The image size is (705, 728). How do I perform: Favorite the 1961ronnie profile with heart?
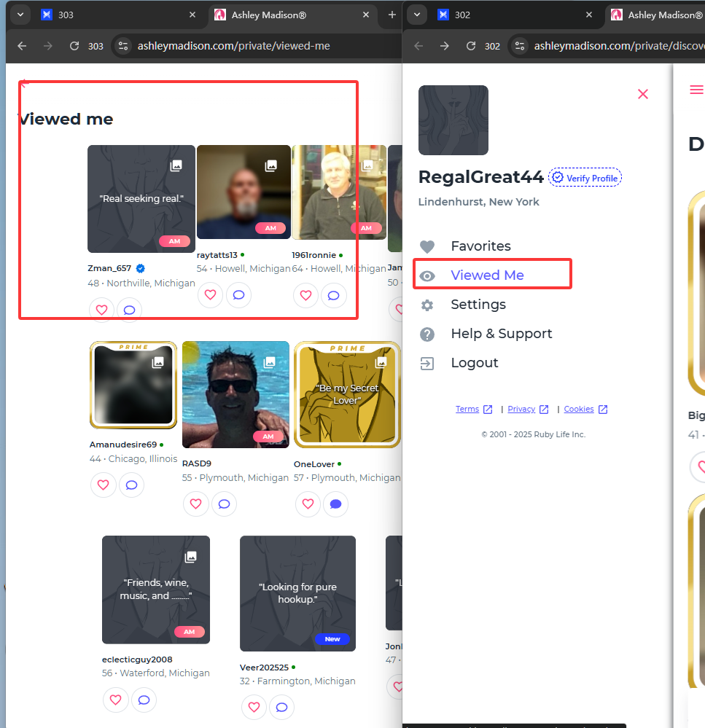(305, 295)
